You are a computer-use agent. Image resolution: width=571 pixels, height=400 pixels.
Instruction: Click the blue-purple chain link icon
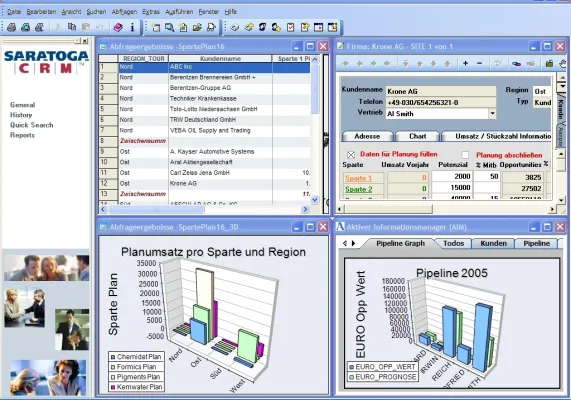[516, 64]
